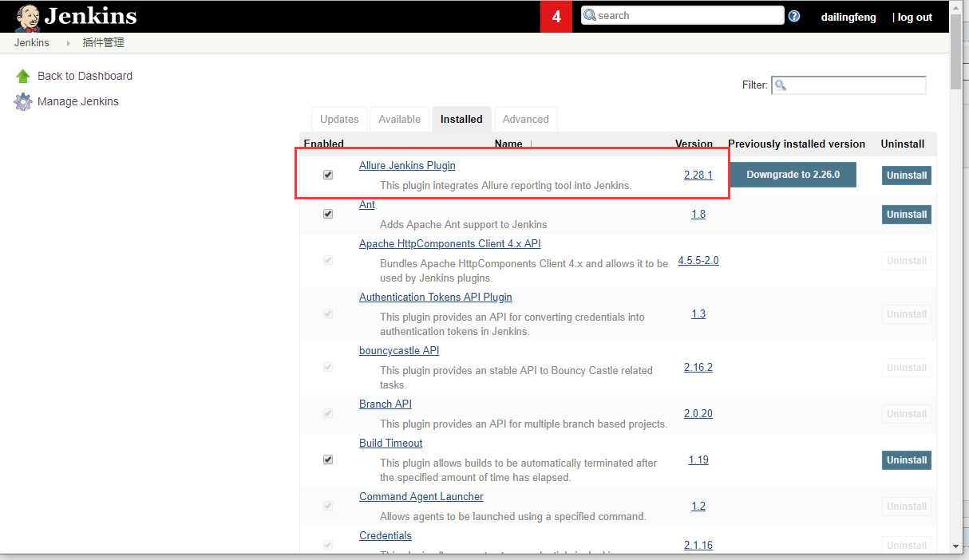The image size is (969, 560).
Task: Click Build Timeout version 1.19 link
Action: pos(698,459)
